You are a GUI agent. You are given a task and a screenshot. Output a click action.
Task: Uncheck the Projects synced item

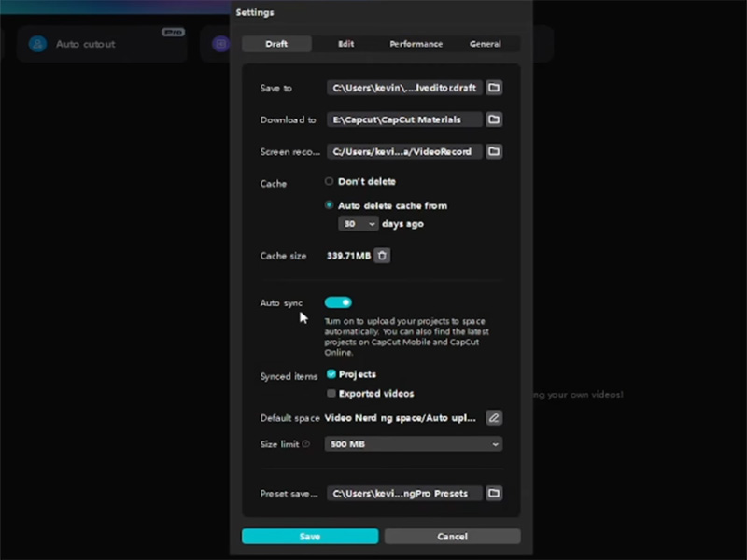pos(331,374)
